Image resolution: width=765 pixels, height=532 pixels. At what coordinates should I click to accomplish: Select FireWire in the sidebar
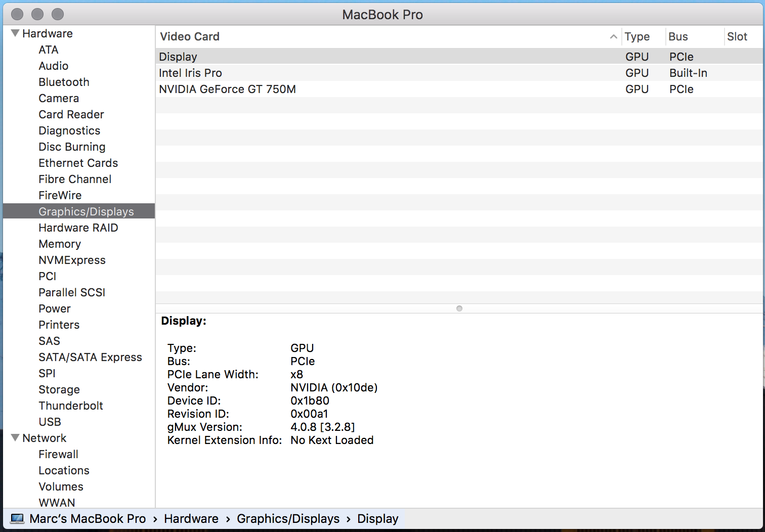pyautogui.click(x=60, y=195)
